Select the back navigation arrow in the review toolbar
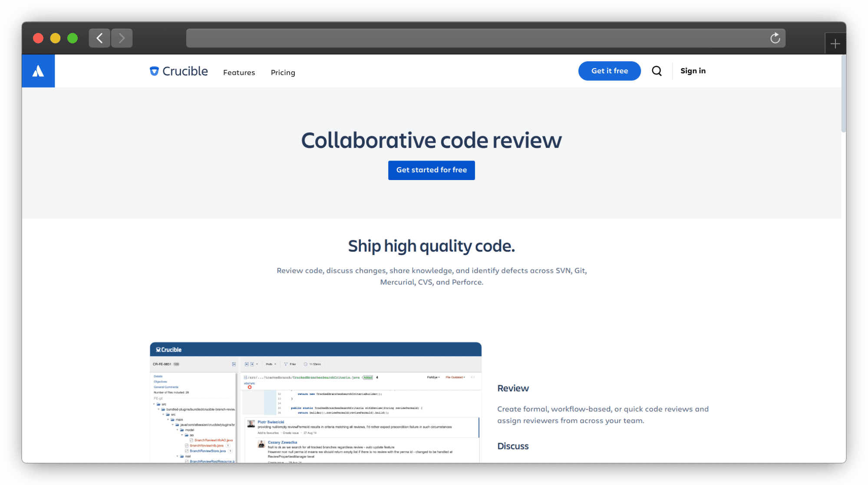 coord(247,364)
